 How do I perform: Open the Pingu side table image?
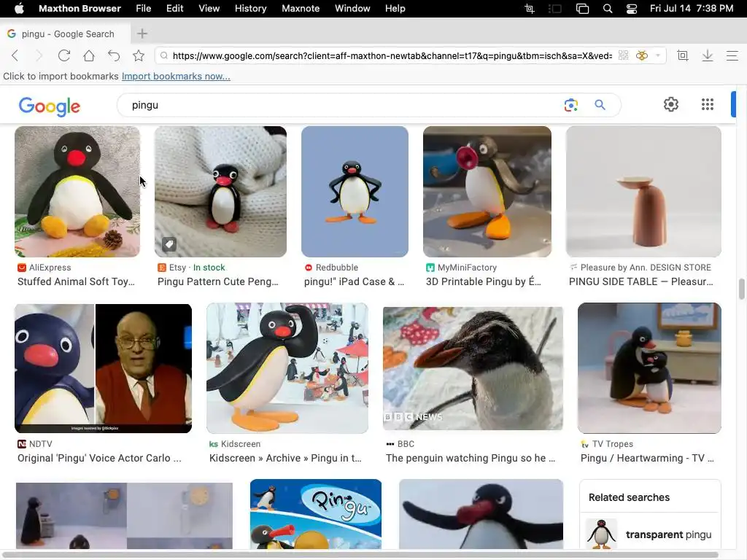tap(643, 192)
